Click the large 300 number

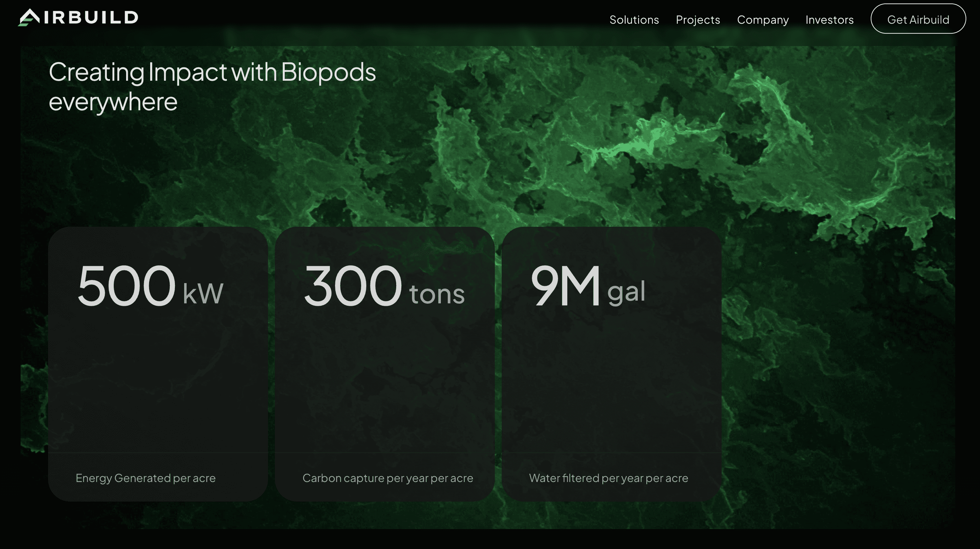[352, 286]
